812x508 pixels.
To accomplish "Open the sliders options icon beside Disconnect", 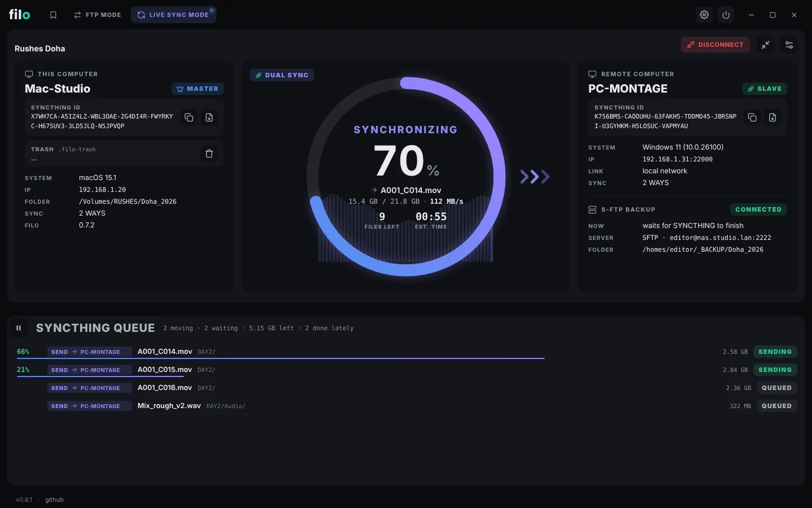I will click(x=789, y=45).
